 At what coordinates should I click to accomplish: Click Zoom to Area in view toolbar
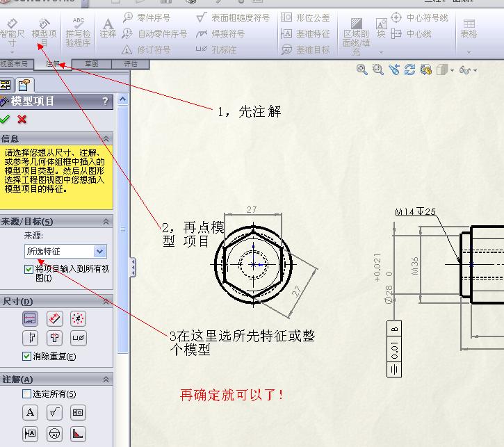(378, 70)
